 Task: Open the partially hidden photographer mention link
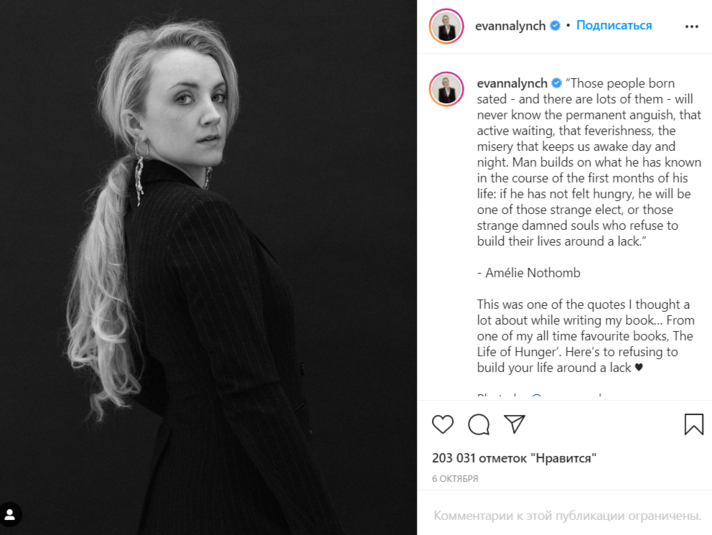click(567, 396)
